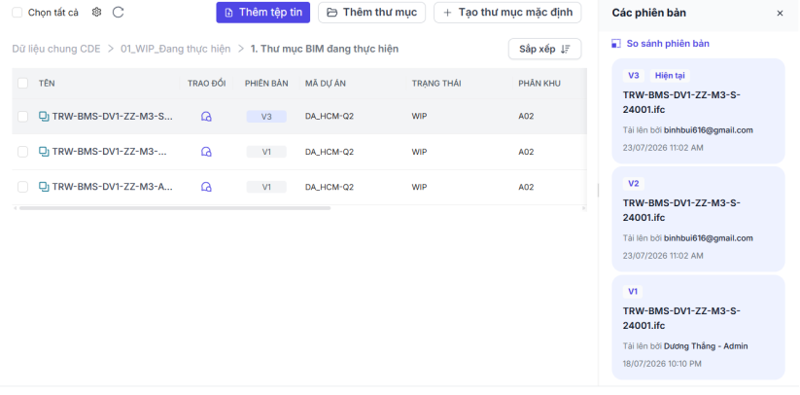Open the Sắp xếp sort dropdown
The height and width of the screenshot is (395, 800).
click(544, 49)
